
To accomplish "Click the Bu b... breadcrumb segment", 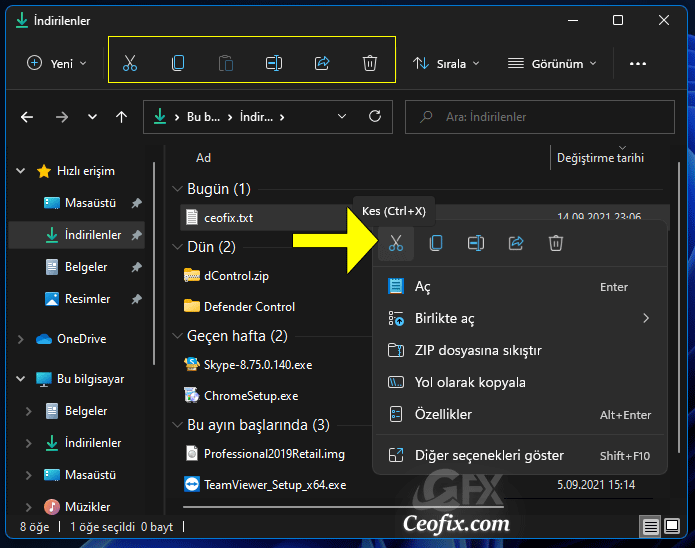I will (203, 117).
